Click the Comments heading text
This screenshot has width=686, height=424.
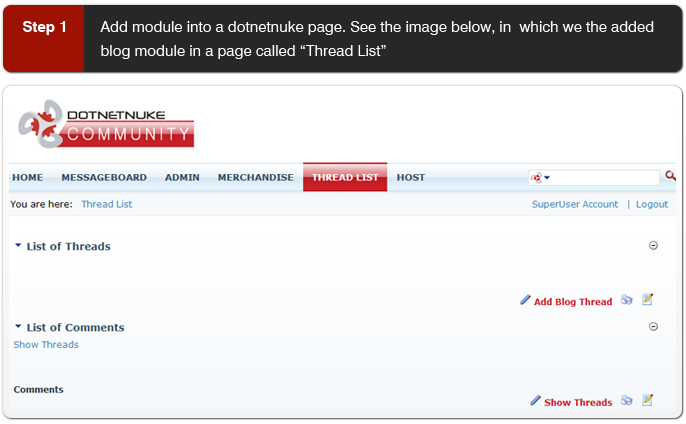[x=38, y=389]
